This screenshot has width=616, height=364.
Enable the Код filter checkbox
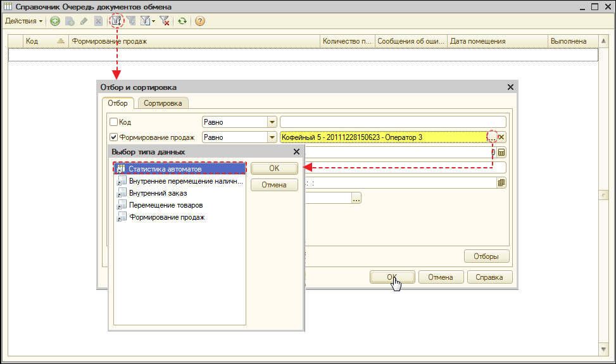tap(113, 122)
